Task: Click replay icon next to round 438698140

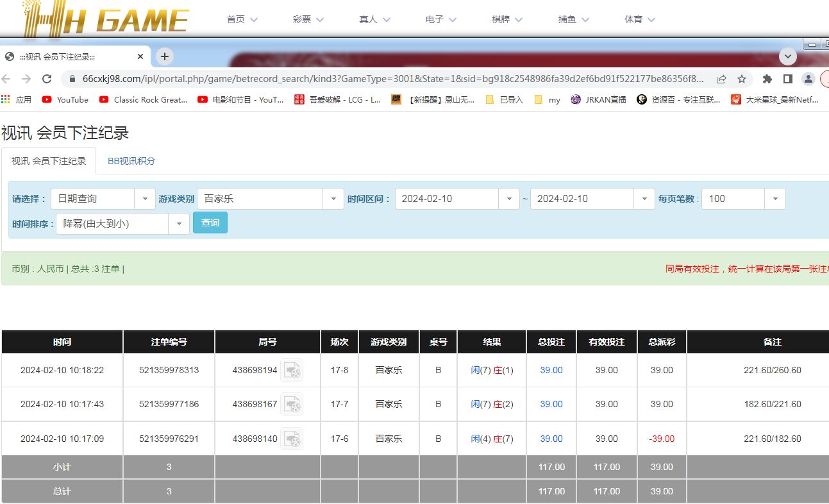Action: [x=292, y=439]
